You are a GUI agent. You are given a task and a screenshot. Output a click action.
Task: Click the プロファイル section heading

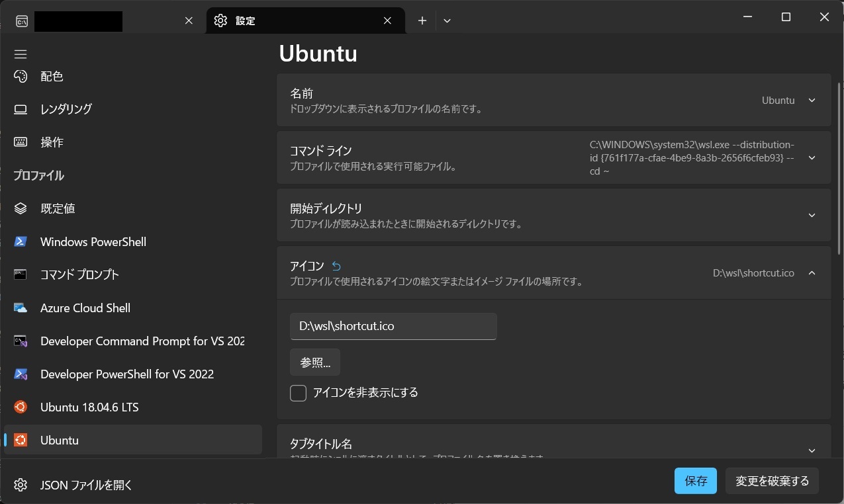(39, 175)
